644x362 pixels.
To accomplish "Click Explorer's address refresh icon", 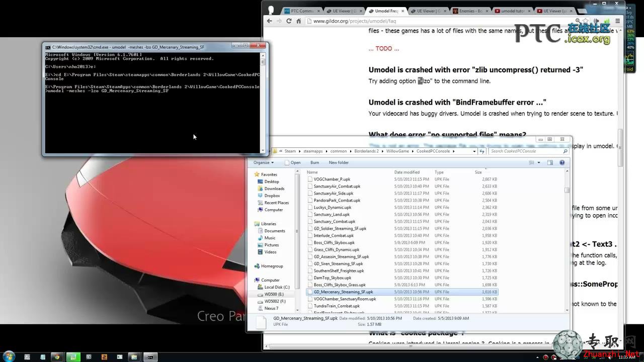I will pos(481,151).
